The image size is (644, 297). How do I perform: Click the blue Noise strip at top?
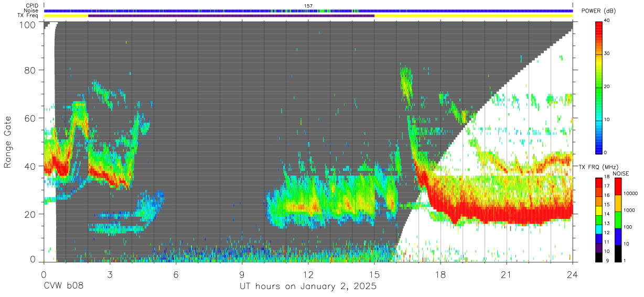click(x=308, y=11)
